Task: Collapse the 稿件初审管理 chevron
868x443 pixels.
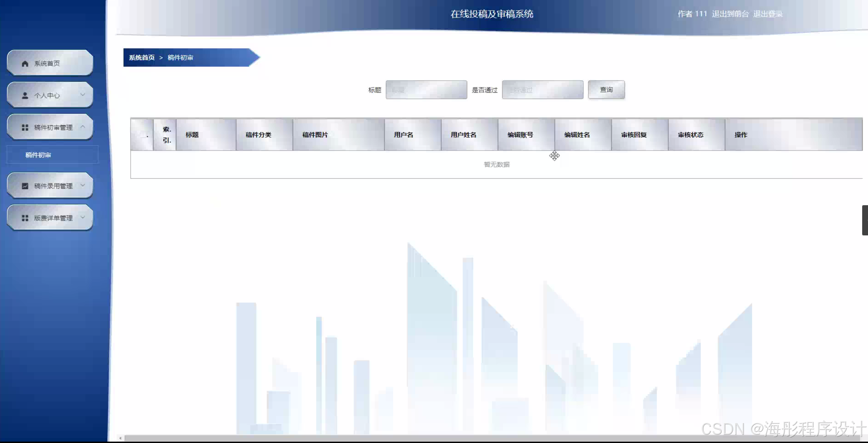Action: click(82, 127)
